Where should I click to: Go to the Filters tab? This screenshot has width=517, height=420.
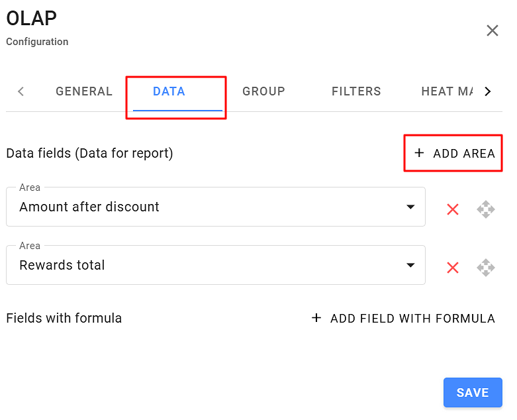[x=356, y=91]
